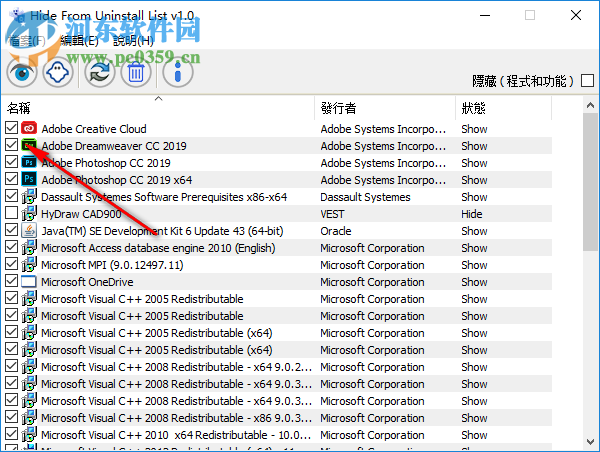The height and width of the screenshot is (452, 600).
Task: Click the Visual C++ 2008 x86 9.0.3 icon
Action: [29, 418]
